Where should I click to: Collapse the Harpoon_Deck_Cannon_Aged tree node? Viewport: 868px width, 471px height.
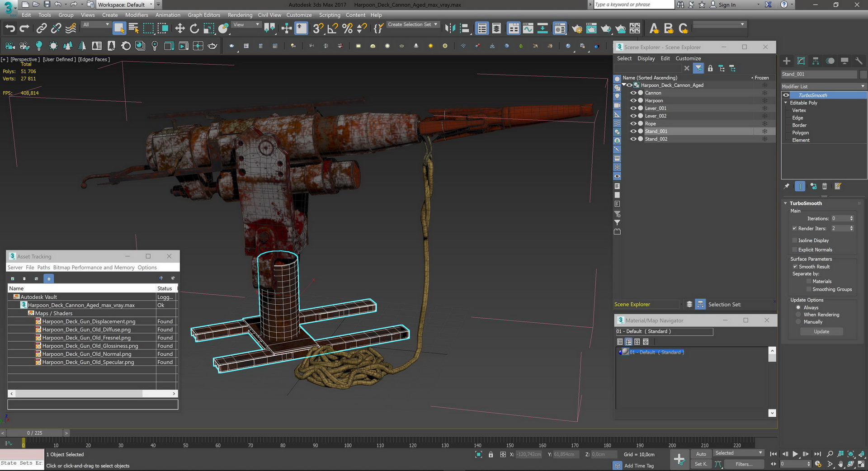[624, 85]
